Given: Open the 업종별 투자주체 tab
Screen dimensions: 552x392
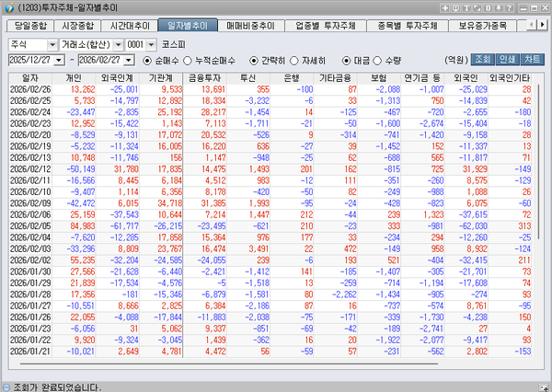Looking at the screenshot, I should pyautogui.click(x=326, y=26).
